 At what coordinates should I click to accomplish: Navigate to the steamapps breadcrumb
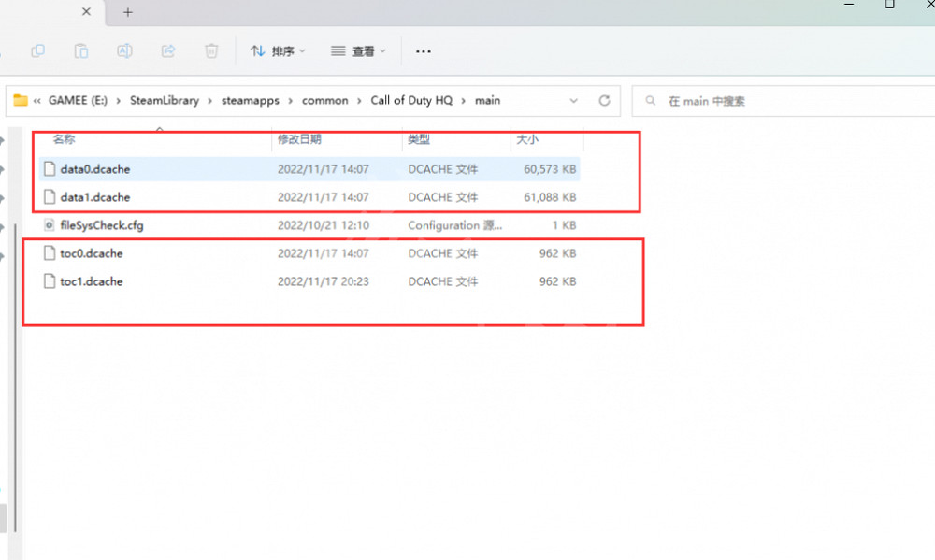(251, 100)
